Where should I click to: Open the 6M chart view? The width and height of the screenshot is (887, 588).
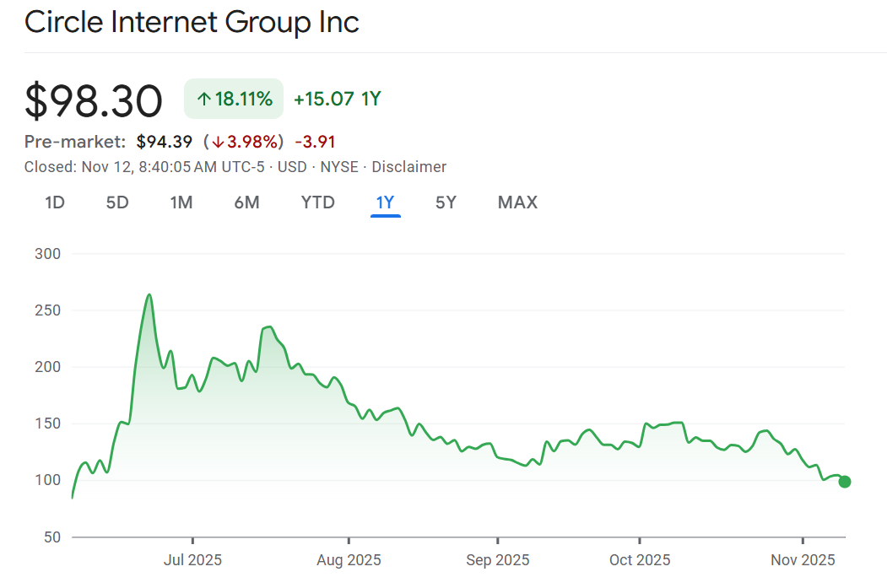coord(246,202)
